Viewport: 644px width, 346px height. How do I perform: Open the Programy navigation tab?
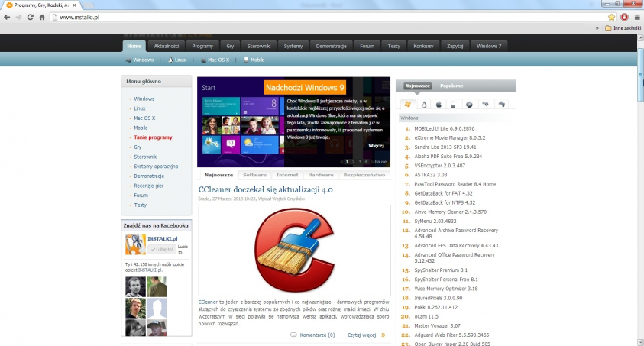pos(202,46)
